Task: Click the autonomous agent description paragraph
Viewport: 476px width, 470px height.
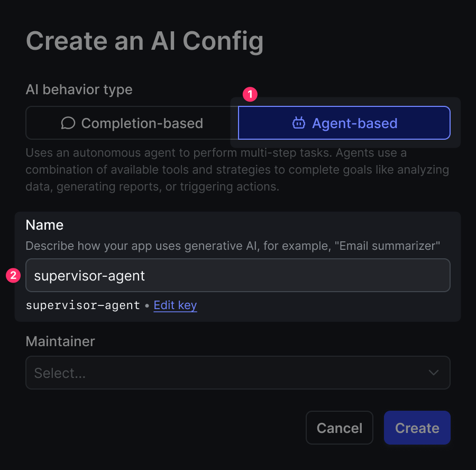Action: 237,170
